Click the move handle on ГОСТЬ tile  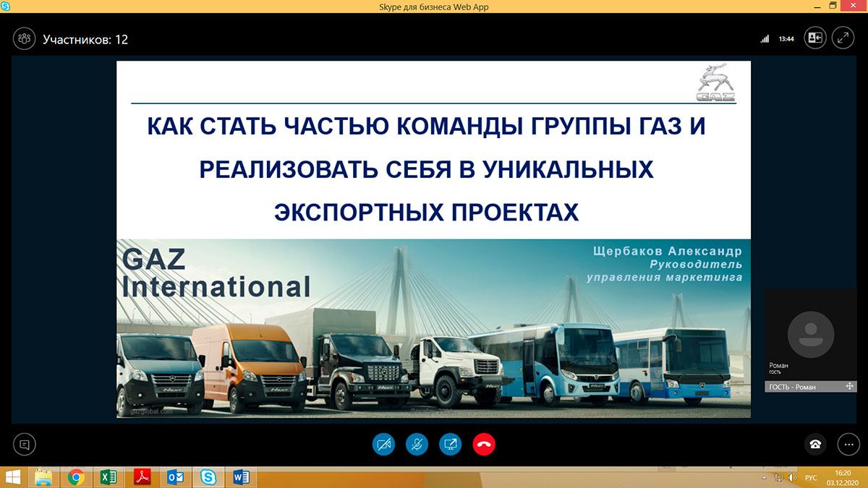849,387
